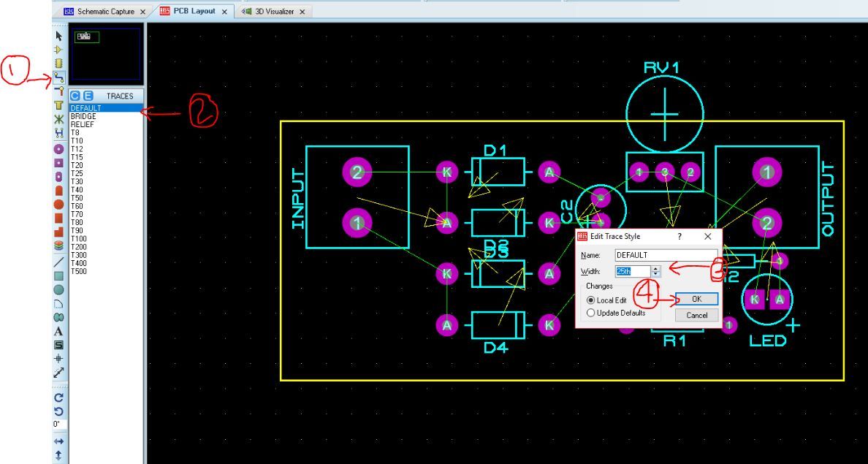This screenshot has width=868, height=464.
Task: Select the Connectivity Highlight tool
Action: coord(58,133)
